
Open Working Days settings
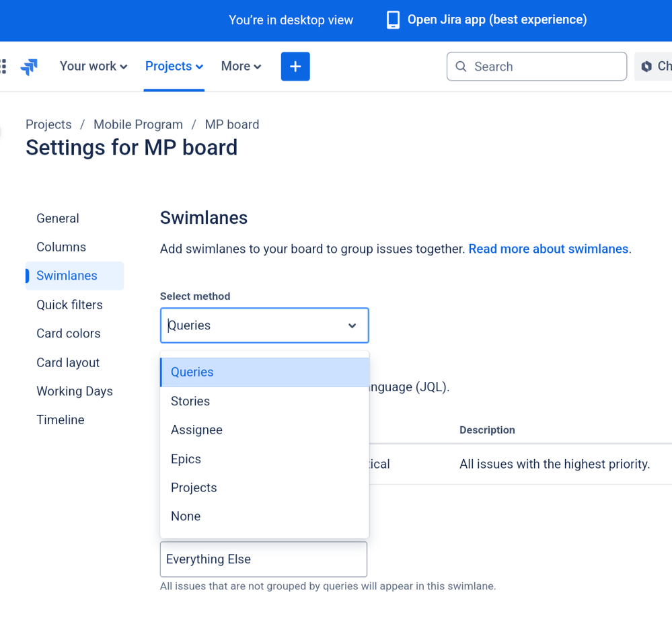tap(75, 391)
